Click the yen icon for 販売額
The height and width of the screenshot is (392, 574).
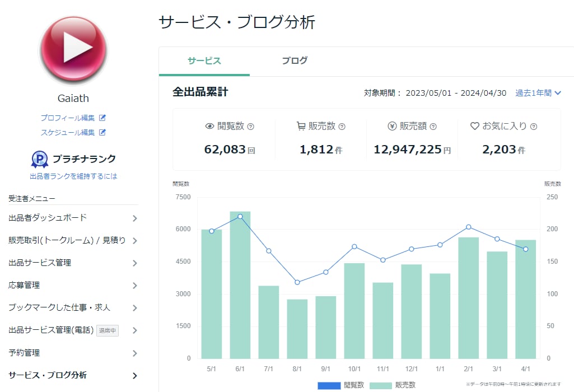(x=392, y=126)
